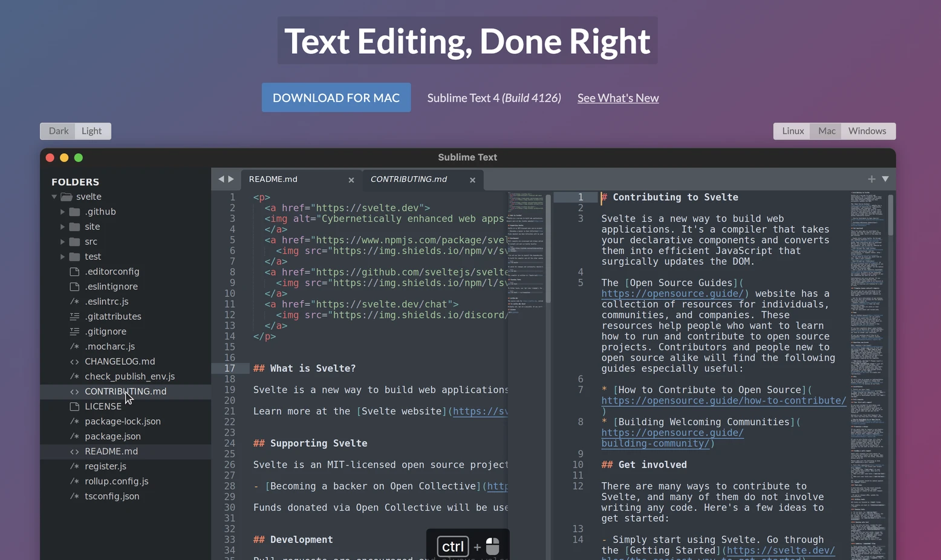Image resolution: width=941 pixels, height=560 pixels.
Task: Click the FOLDERS sidebar header
Action: click(x=75, y=182)
